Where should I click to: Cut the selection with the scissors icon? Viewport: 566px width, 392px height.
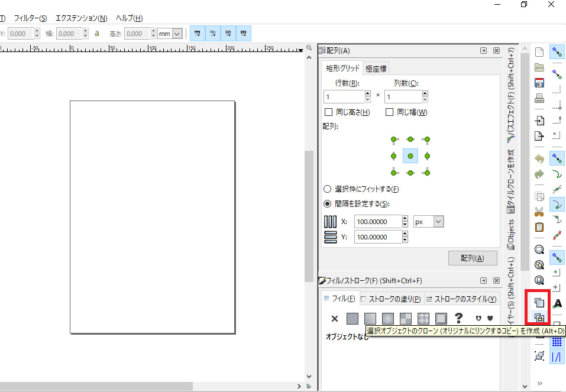point(539,212)
